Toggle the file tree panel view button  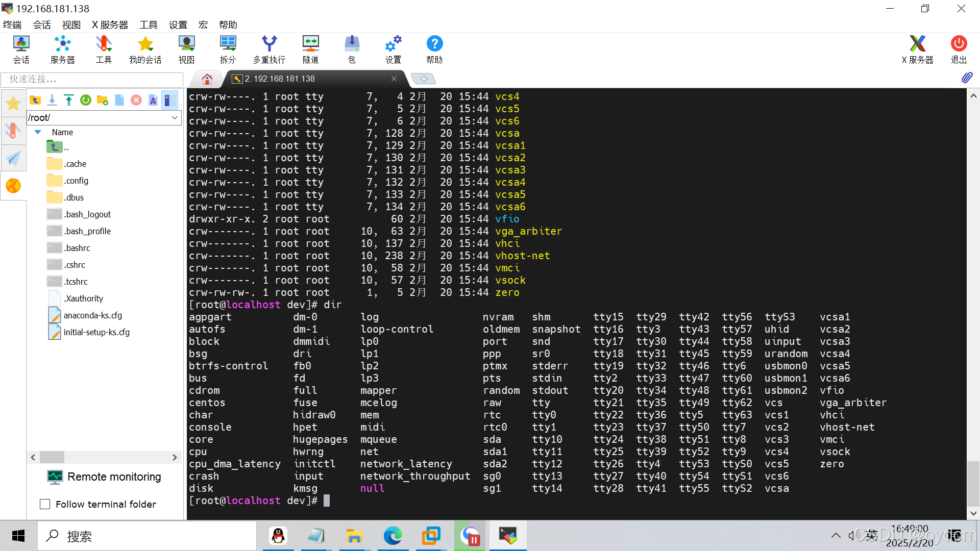169,100
